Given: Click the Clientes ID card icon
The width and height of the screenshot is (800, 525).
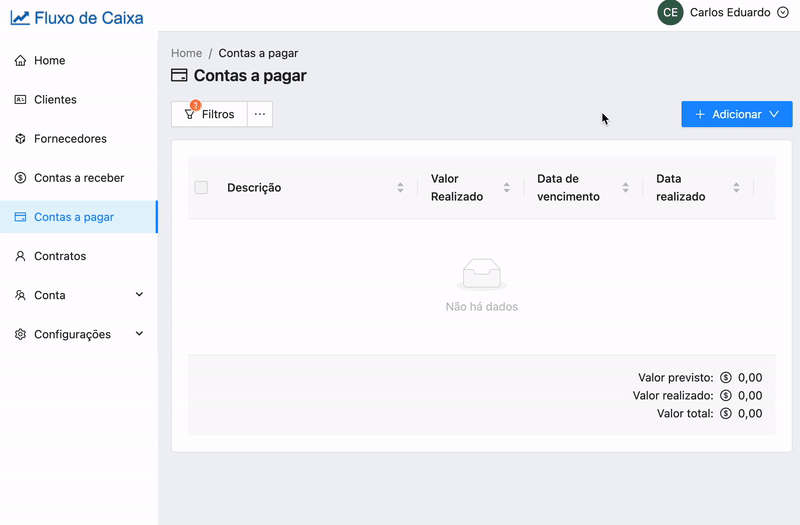Looking at the screenshot, I should coord(20,99).
